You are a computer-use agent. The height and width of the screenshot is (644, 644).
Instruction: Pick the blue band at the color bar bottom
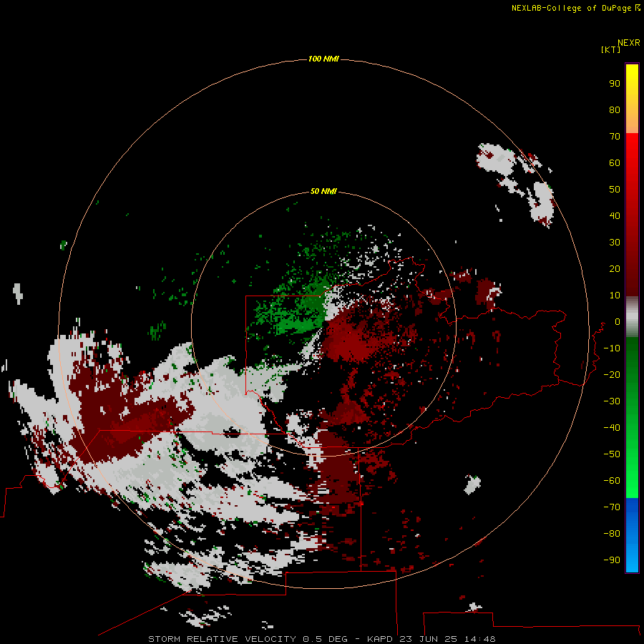click(632, 535)
